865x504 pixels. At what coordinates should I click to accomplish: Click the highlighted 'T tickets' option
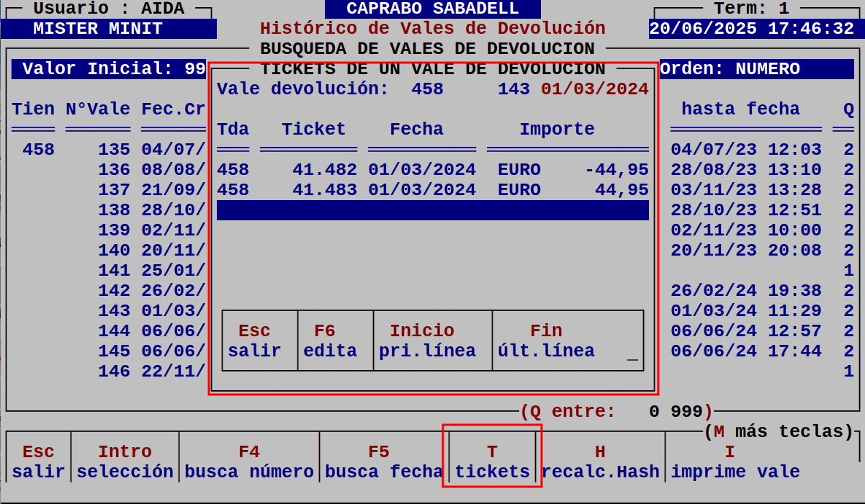491,461
